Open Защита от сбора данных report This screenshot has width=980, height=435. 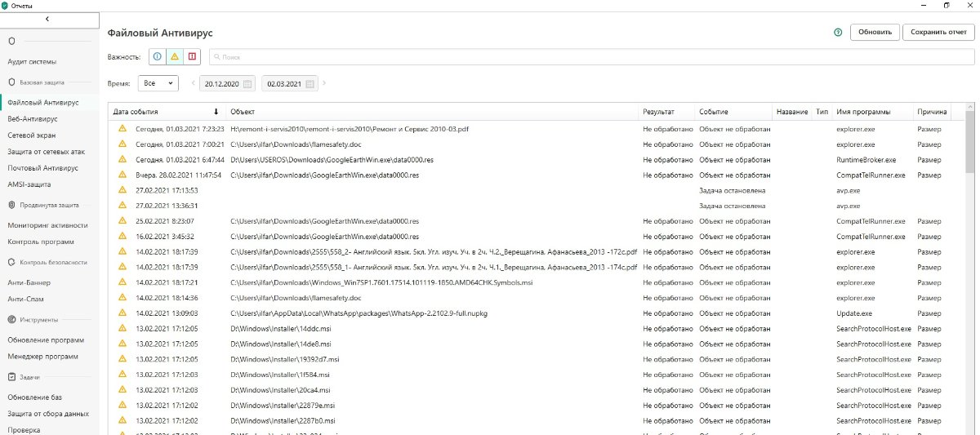[x=48, y=413]
